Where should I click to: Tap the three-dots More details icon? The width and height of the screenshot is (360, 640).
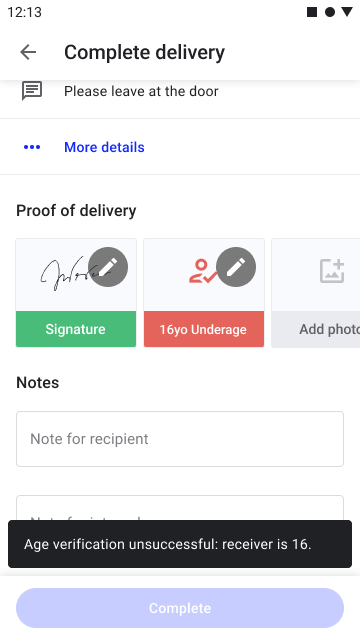[x=32, y=147]
